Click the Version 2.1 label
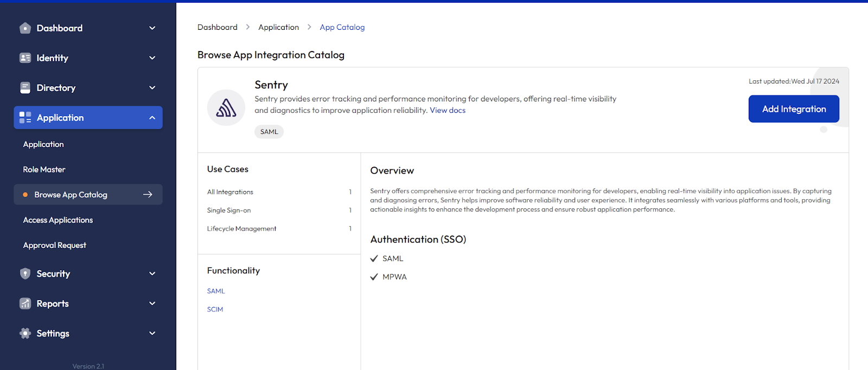868x370 pixels. pos(88,366)
